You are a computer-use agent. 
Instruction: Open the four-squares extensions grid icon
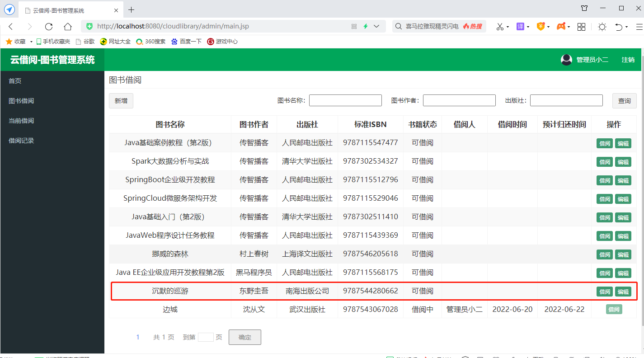[x=582, y=27]
